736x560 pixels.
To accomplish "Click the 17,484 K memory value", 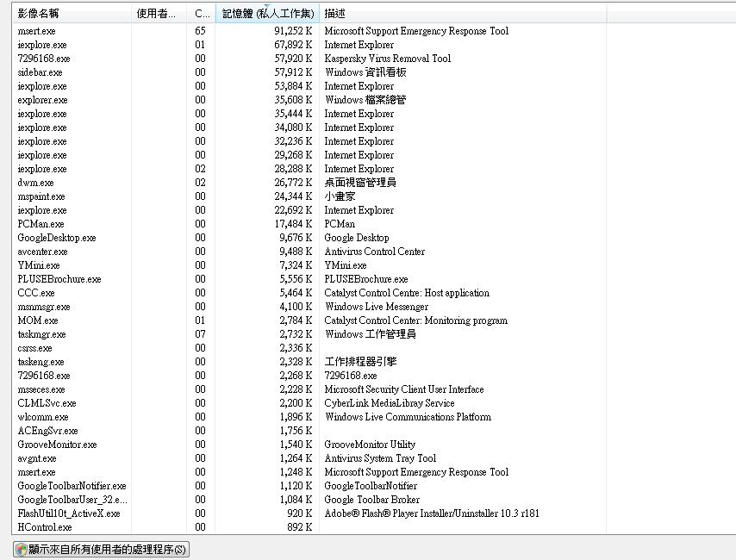I will coord(293,224).
